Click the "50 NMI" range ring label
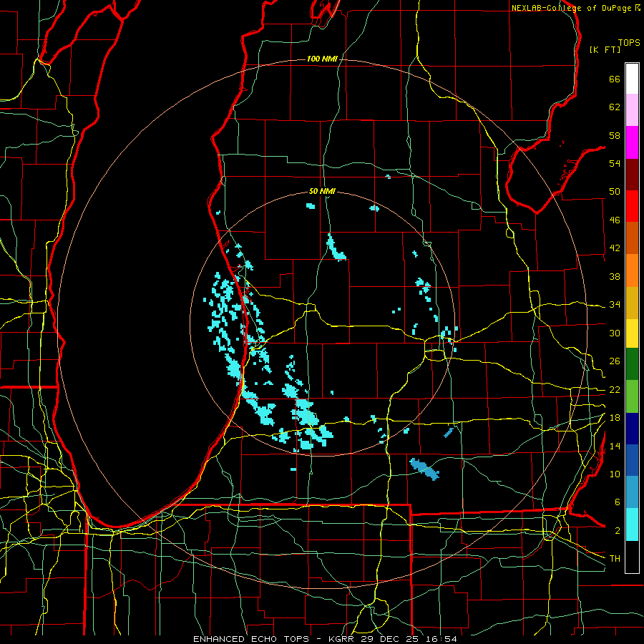Screen dimensions: 644x644 (322, 191)
